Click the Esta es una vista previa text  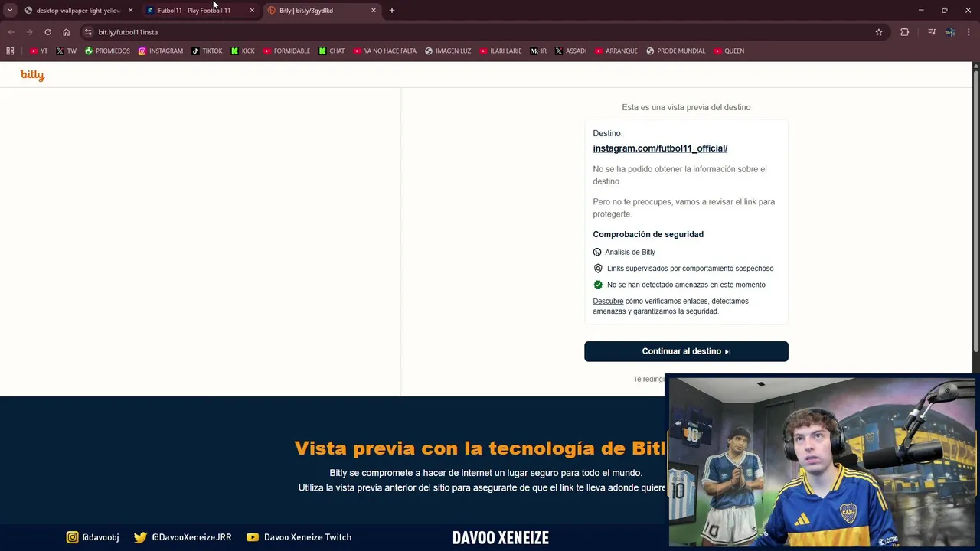(x=686, y=107)
